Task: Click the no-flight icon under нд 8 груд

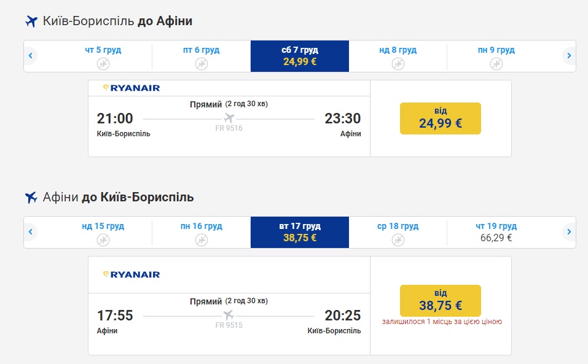Action: [398, 64]
